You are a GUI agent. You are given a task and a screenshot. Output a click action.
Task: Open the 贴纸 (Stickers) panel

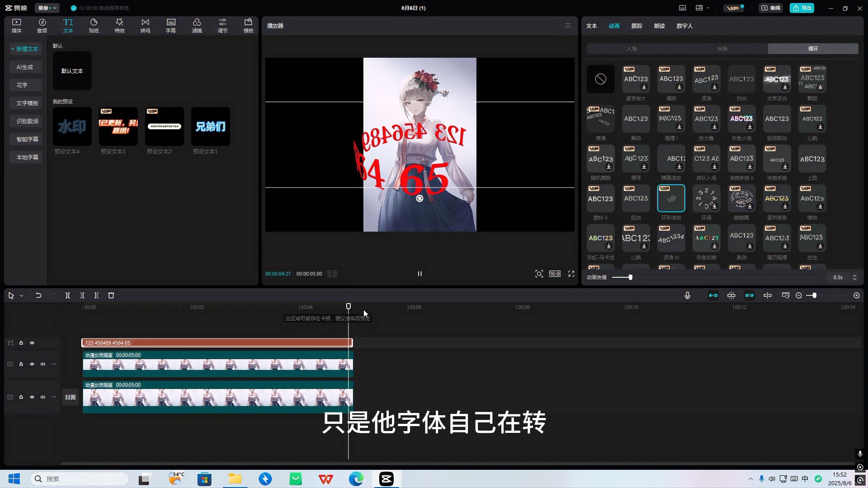coord(94,25)
